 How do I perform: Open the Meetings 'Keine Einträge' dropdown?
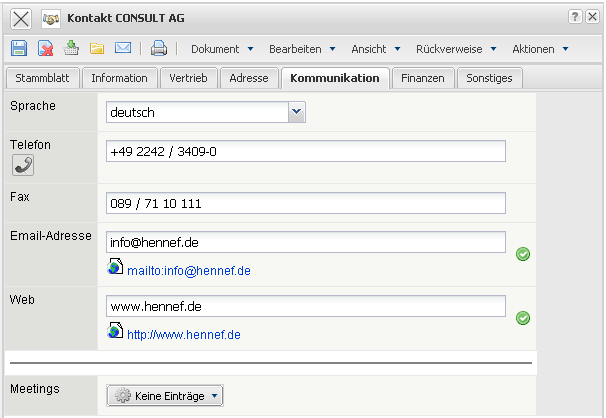[165, 396]
